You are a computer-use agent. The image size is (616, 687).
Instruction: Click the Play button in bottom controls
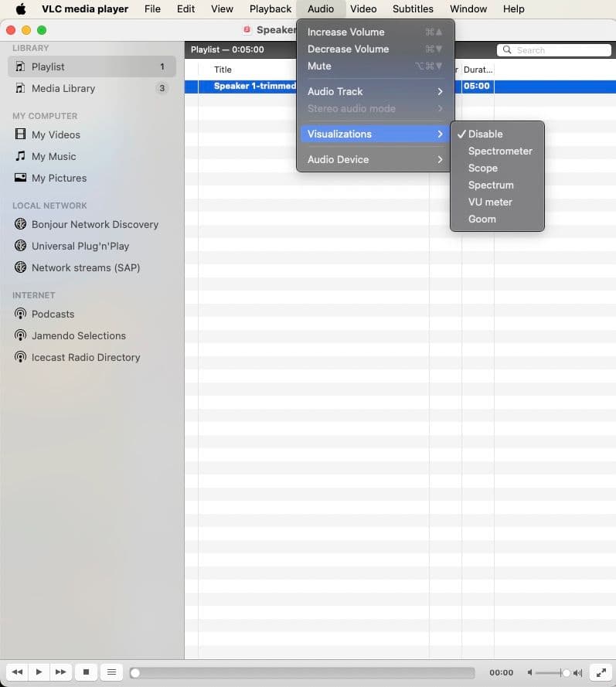39,672
